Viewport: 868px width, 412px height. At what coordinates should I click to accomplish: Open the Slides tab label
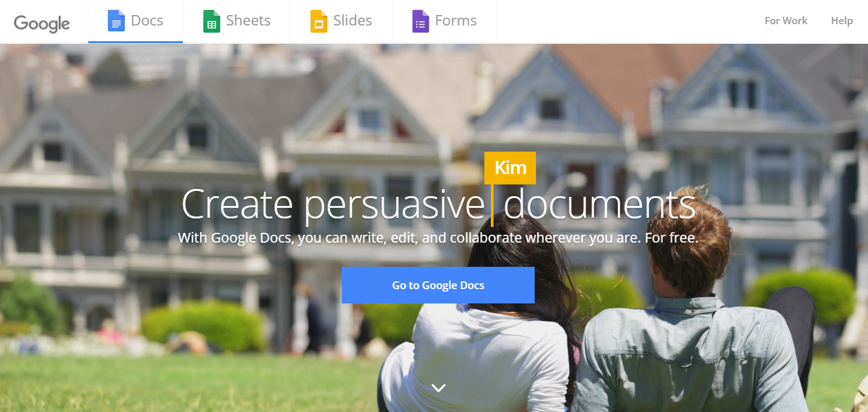pyautogui.click(x=353, y=21)
